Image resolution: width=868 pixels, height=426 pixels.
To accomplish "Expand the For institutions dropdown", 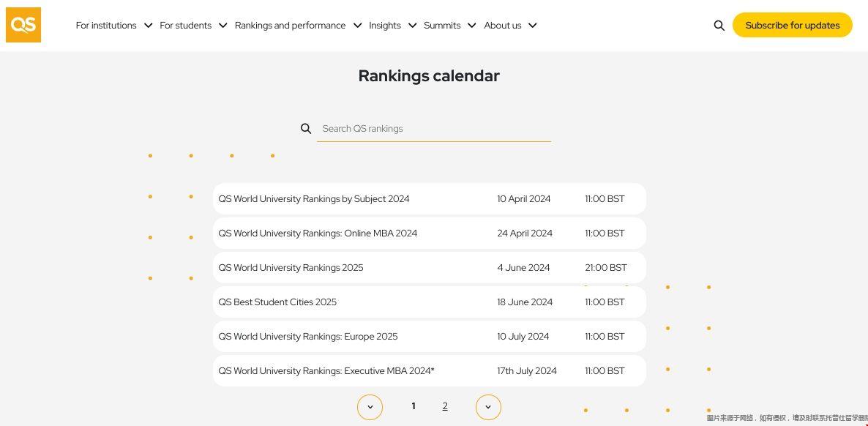I will [x=114, y=26].
